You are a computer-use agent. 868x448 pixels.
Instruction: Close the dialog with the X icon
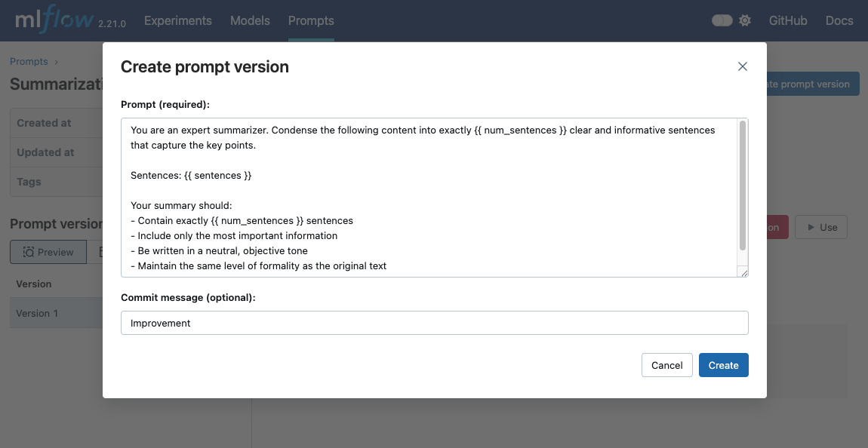pyautogui.click(x=742, y=66)
